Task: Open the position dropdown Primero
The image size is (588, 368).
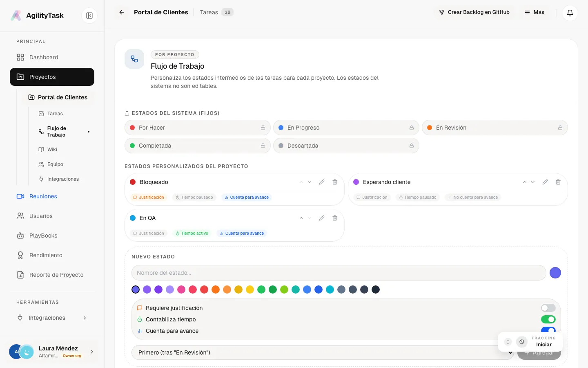Action: point(323,352)
